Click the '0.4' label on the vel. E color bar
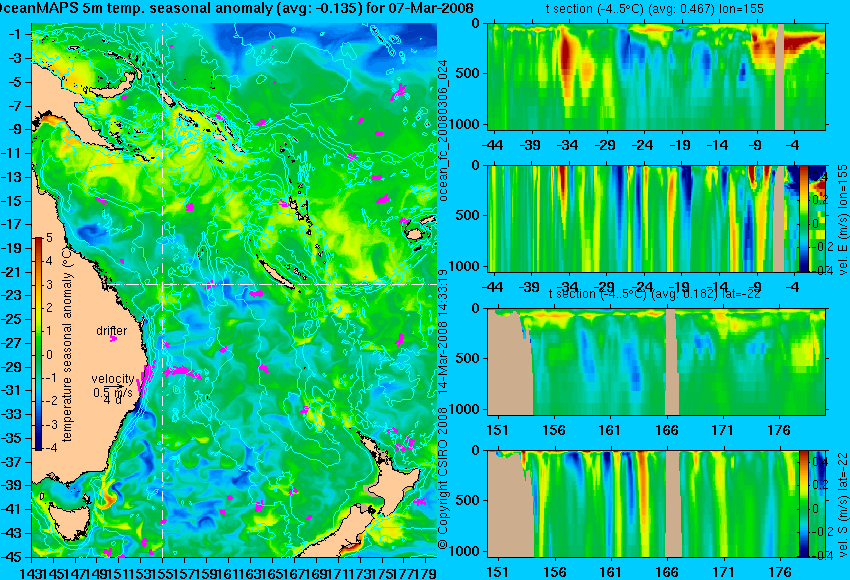 click(x=819, y=176)
